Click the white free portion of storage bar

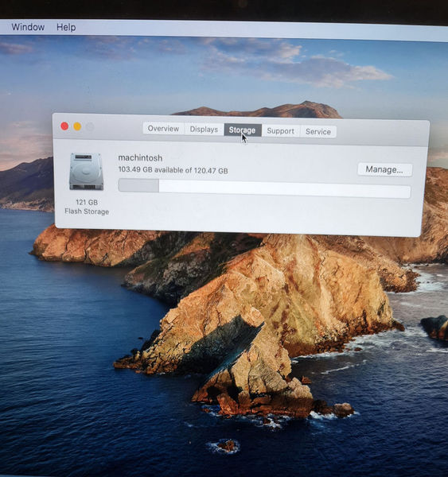pos(285,189)
